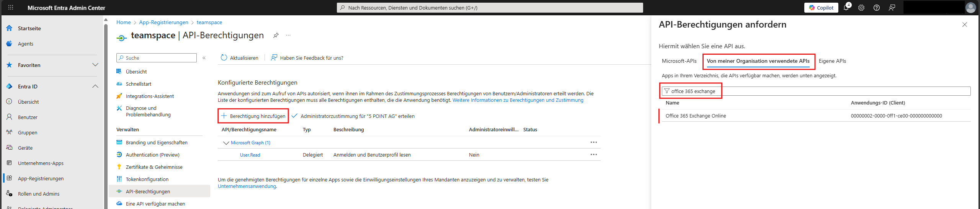This screenshot has width=980, height=209.
Task: Collapse the resource menu with double chevron
Action: (x=204, y=58)
